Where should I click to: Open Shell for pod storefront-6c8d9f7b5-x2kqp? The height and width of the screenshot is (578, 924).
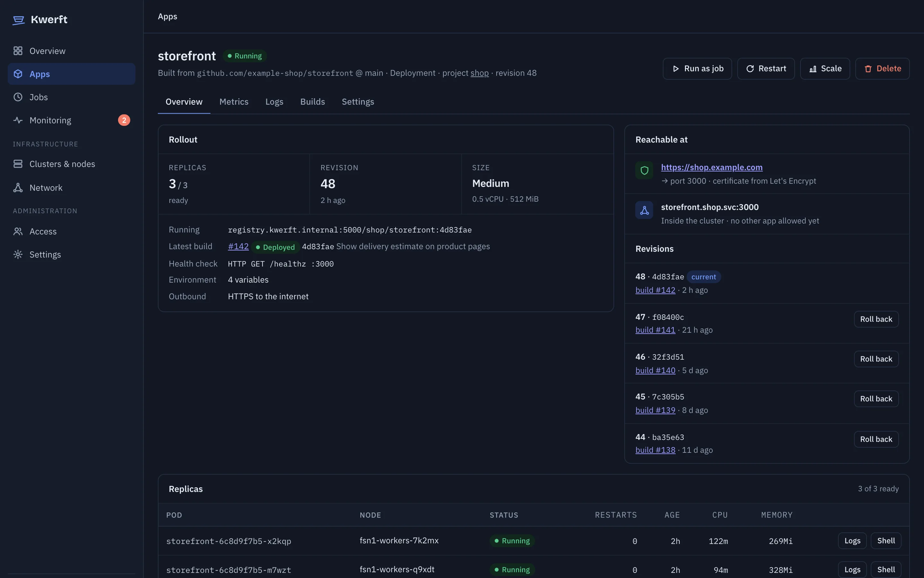[886, 541]
